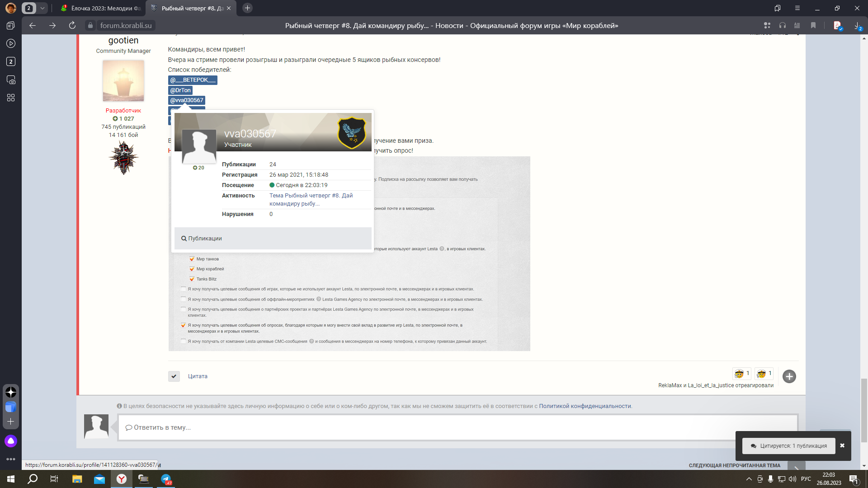Viewport: 868px width, 488px height.
Task: Open the site security lock info
Action: tap(90, 26)
